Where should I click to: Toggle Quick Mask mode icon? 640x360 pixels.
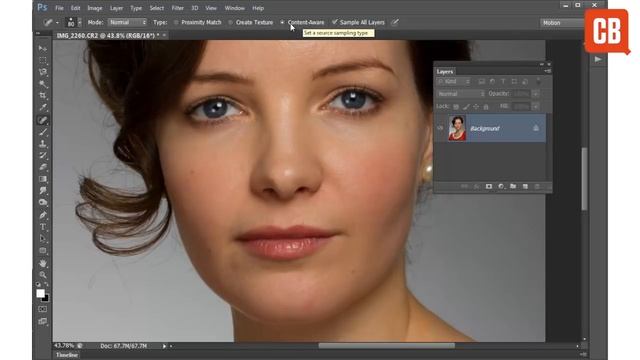pyautogui.click(x=42, y=309)
